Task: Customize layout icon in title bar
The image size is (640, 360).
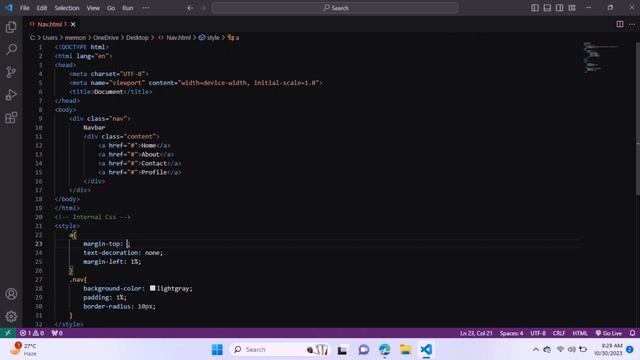Action: tap(572, 8)
